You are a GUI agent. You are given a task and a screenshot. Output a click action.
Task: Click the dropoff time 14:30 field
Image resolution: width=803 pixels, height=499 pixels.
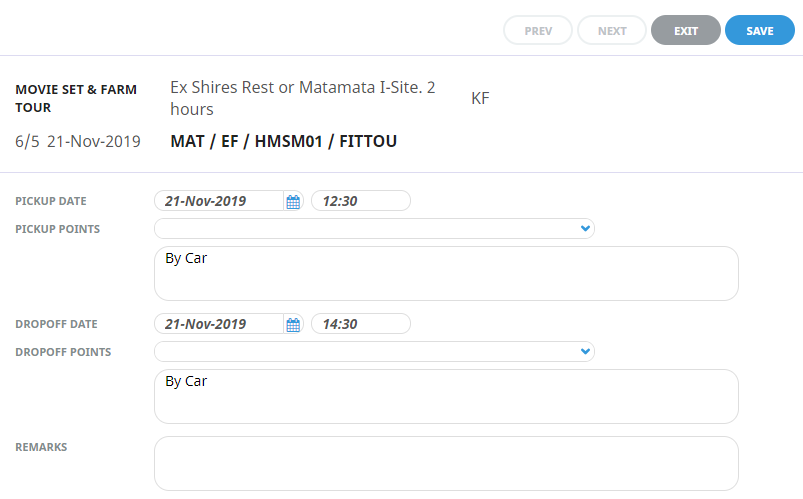(x=360, y=324)
